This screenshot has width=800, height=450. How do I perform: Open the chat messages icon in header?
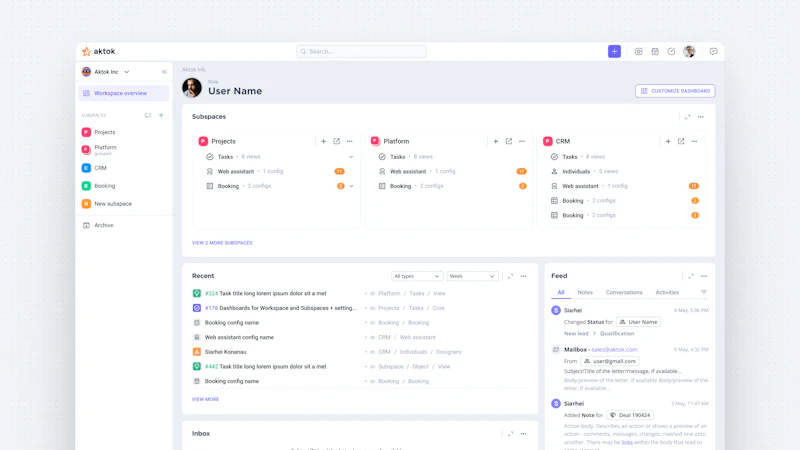coord(713,52)
